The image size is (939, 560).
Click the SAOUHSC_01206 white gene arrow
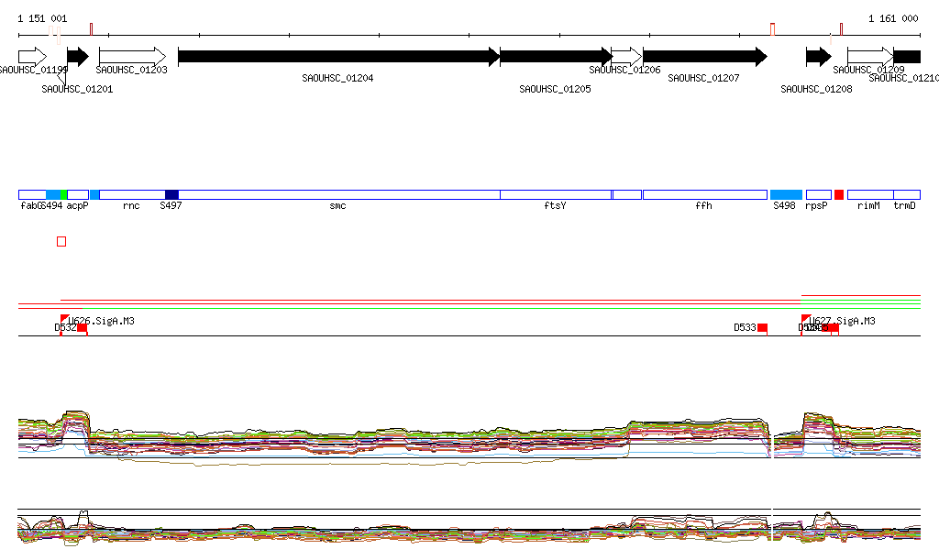click(626, 57)
